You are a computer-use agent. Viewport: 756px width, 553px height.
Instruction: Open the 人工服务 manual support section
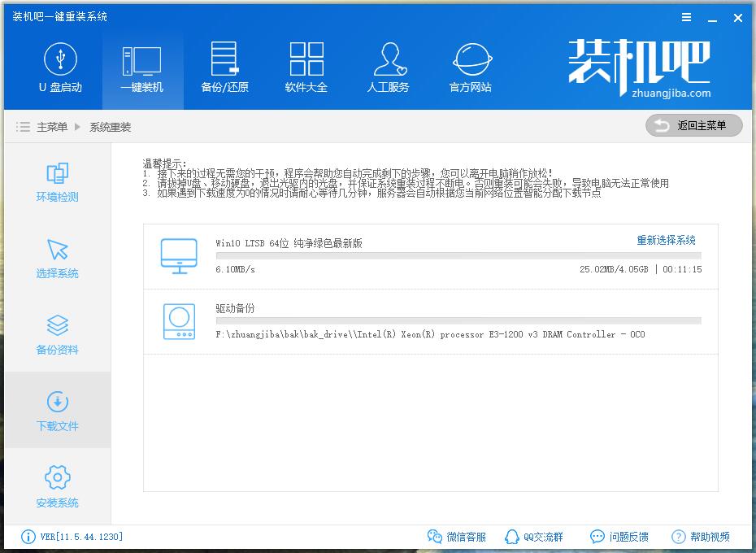click(388, 67)
